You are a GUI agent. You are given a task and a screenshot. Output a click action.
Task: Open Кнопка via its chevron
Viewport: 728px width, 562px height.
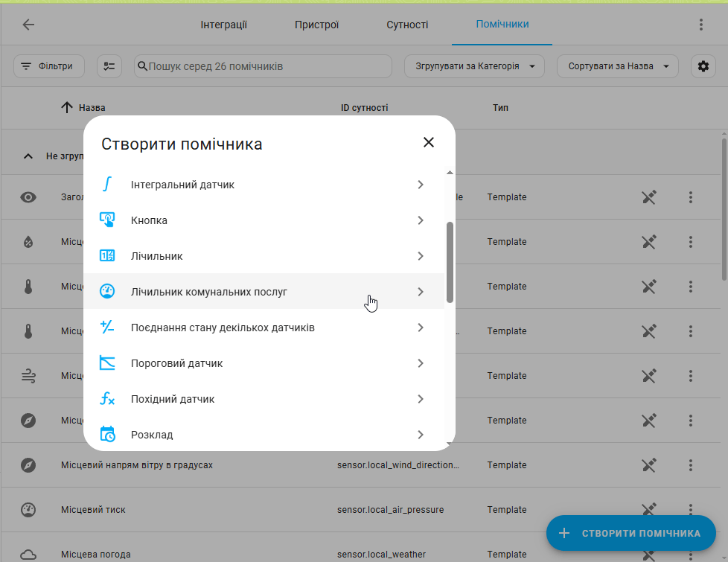(420, 220)
